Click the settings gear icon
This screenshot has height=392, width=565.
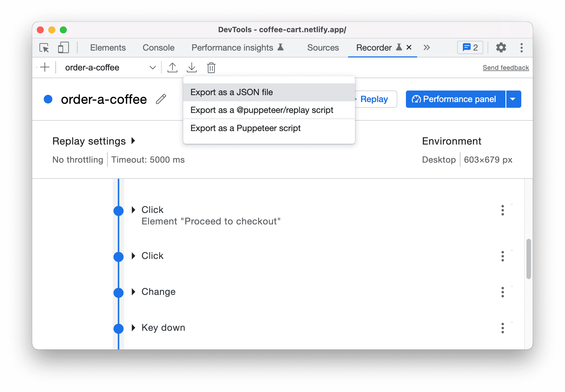tap(501, 48)
